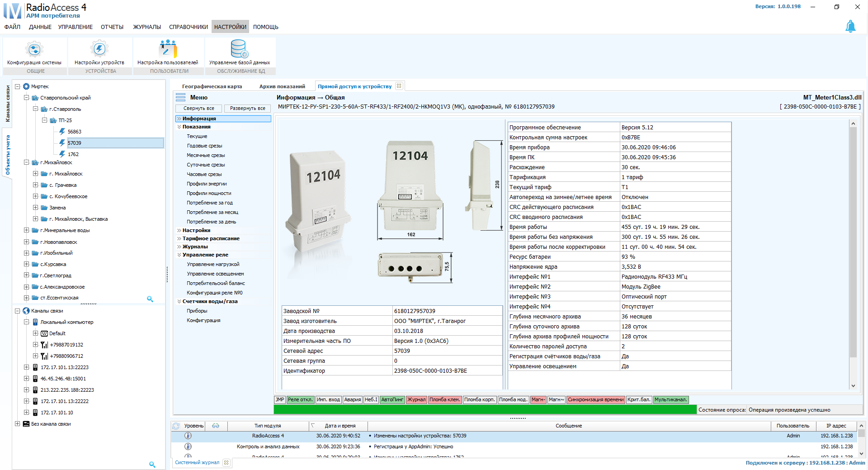Expand the с. Грачевка node
The image size is (868, 470).
tap(35, 185)
